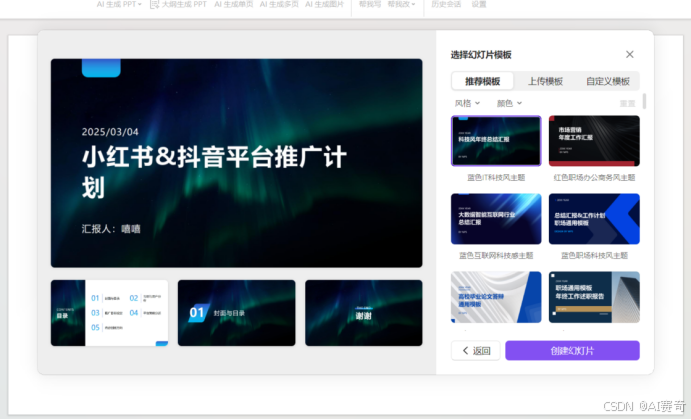This screenshot has height=420, width=691.
Task: Switch to the 推荐模板 tab
Action: click(x=483, y=81)
